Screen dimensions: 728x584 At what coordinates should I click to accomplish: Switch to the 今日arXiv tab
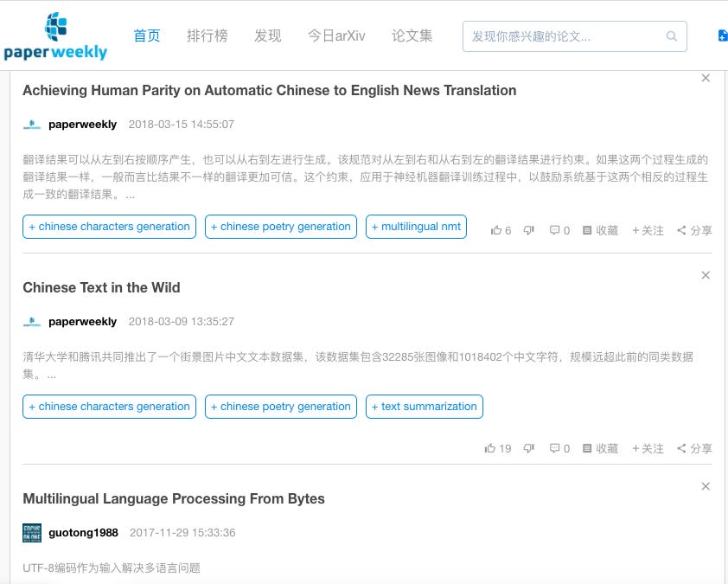click(336, 35)
